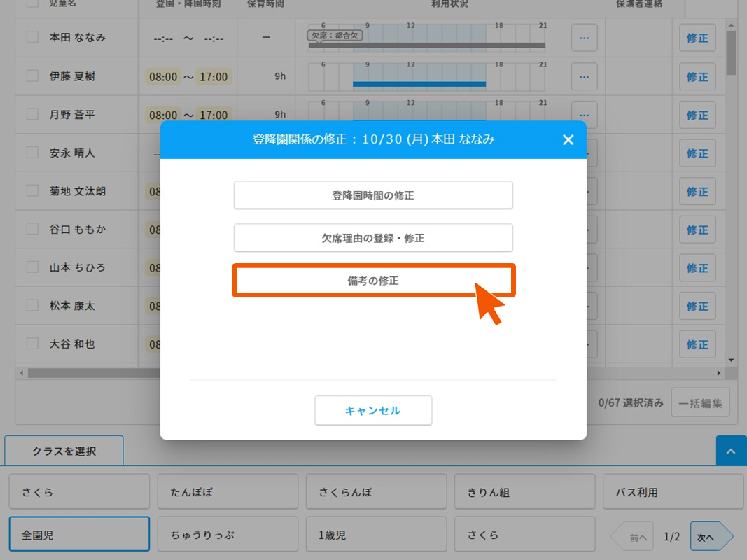Viewport: 747px width, 560px height.
Task: Click 修正 button for 大谷 和也 row
Action: (697, 344)
